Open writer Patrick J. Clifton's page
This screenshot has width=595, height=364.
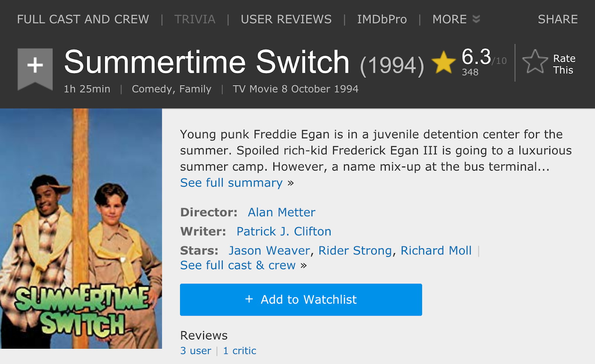tap(284, 232)
